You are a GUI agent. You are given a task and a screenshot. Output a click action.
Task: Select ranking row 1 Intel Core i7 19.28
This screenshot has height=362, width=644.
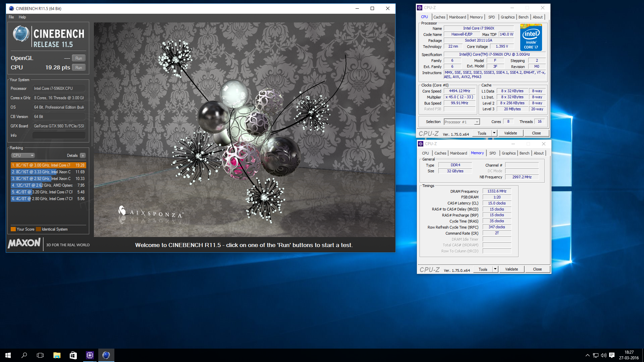(48, 165)
